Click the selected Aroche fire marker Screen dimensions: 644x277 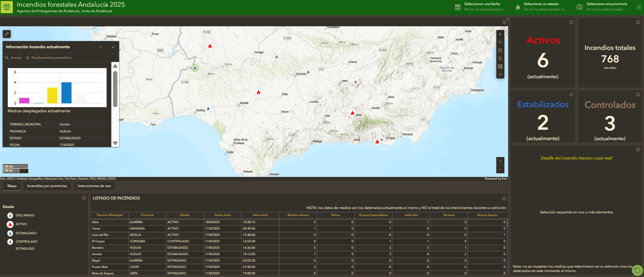195,68
